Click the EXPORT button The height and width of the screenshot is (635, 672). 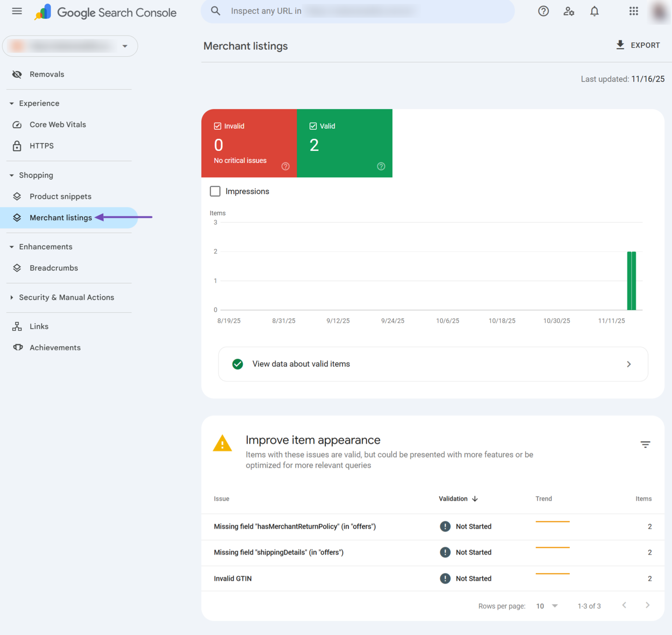[638, 45]
